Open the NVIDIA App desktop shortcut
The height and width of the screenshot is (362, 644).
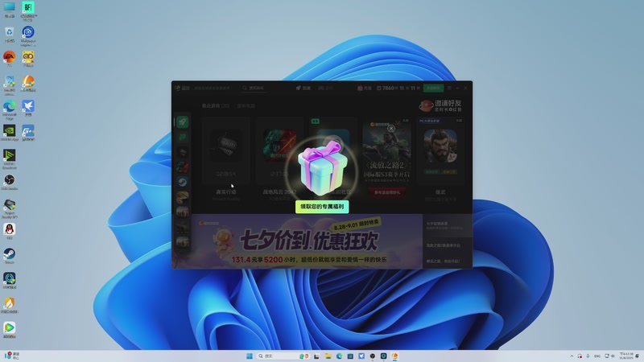[x=10, y=133]
